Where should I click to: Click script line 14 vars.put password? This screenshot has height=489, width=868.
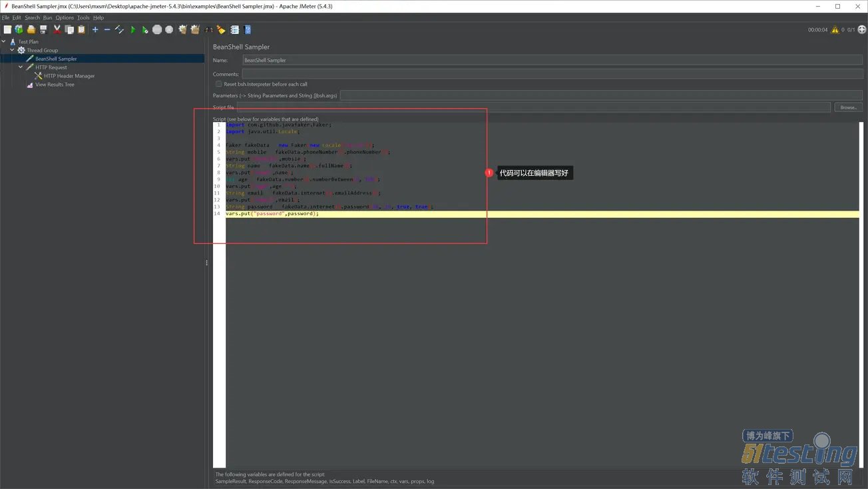point(272,214)
